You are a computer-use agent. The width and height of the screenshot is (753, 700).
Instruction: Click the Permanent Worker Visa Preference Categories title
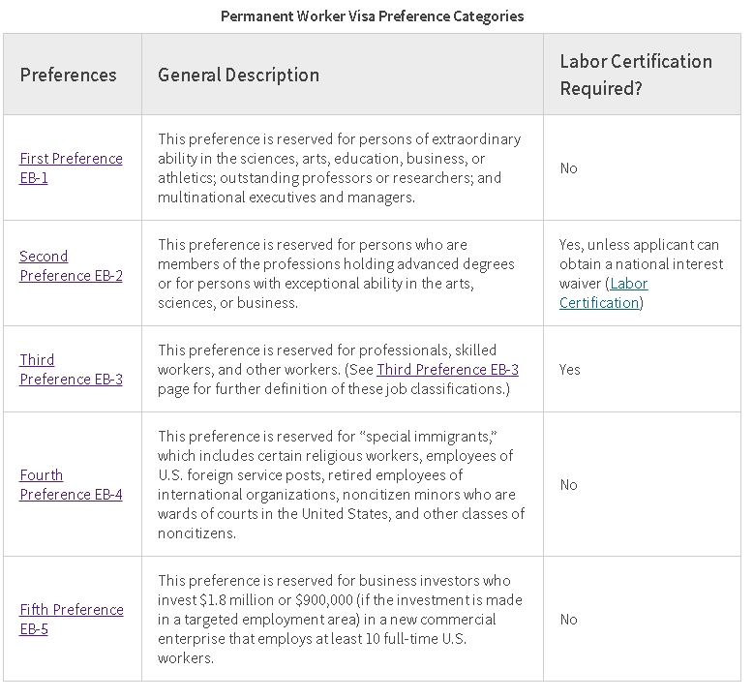coord(372,16)
